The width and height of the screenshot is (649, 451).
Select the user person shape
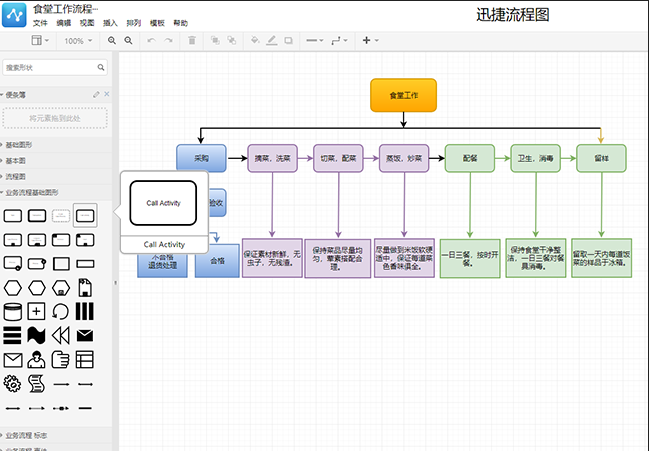coord(36,360)
